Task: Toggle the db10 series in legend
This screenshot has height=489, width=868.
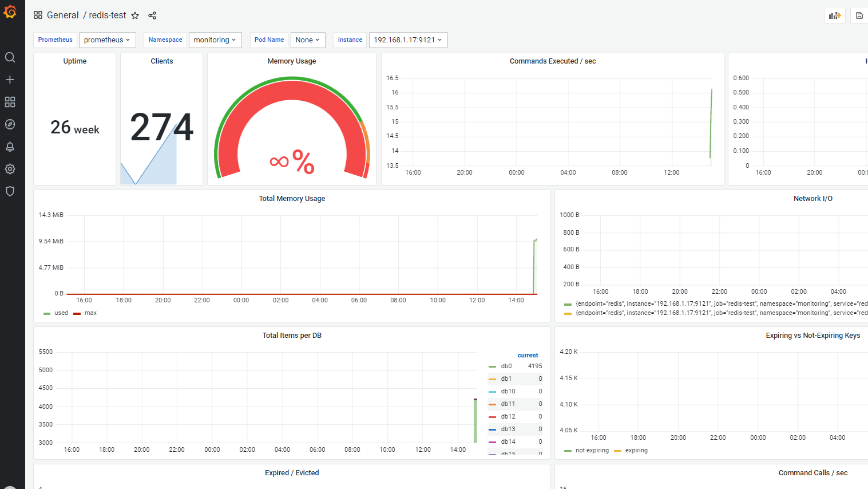Action: (508, 392)
